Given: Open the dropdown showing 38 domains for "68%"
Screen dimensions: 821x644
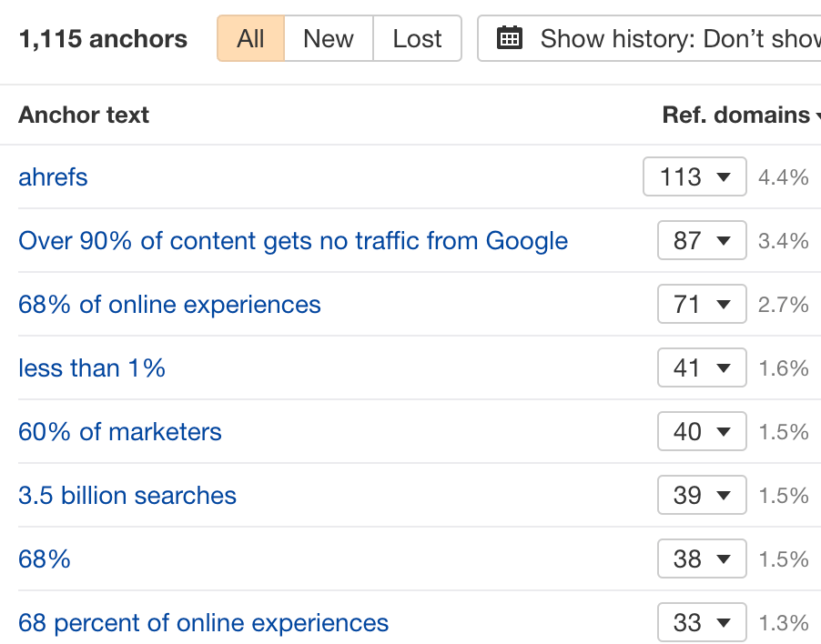Looking at the screenshot, I should pyautogui.click(x=702, y=558).
